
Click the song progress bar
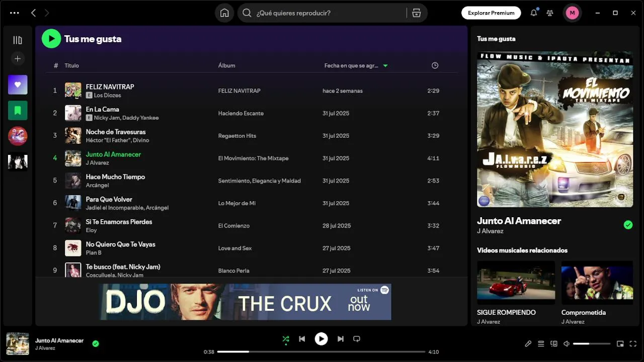[321, 352]
